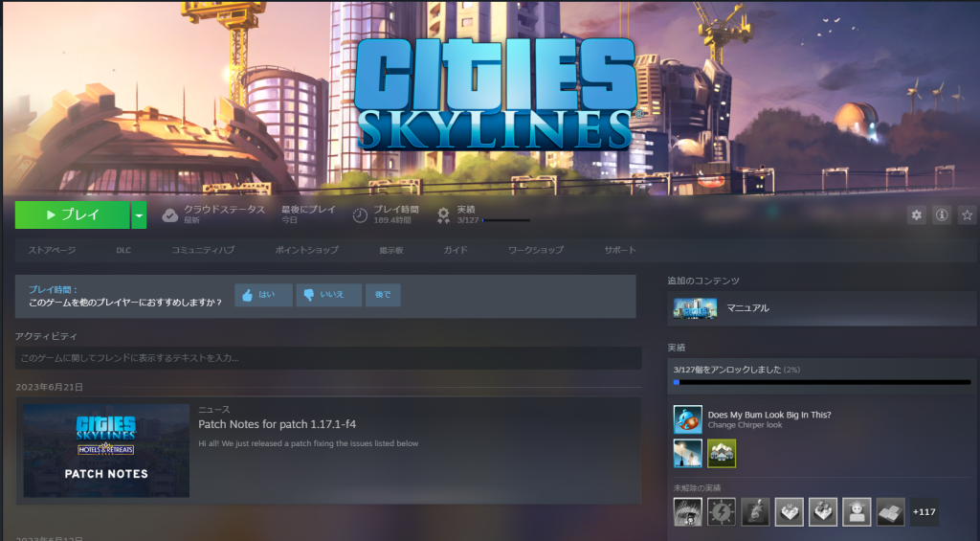This screenshot has height=541, width=980.
Task: Click the 実績 section heading in sidebar
Action: (x=677, y=348)
